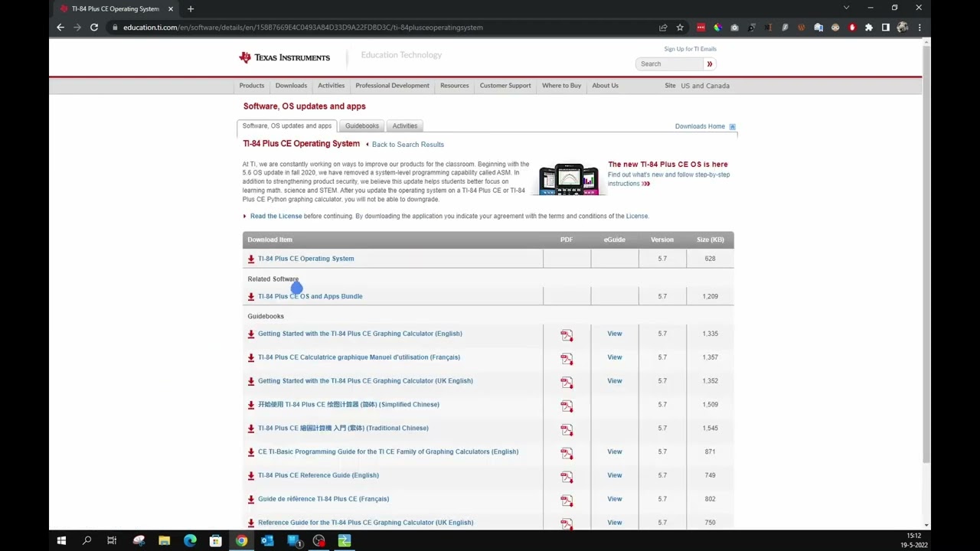This screenshot has width=980, height=551.
Task: Click the browser address bar URL
Action: 303,28
